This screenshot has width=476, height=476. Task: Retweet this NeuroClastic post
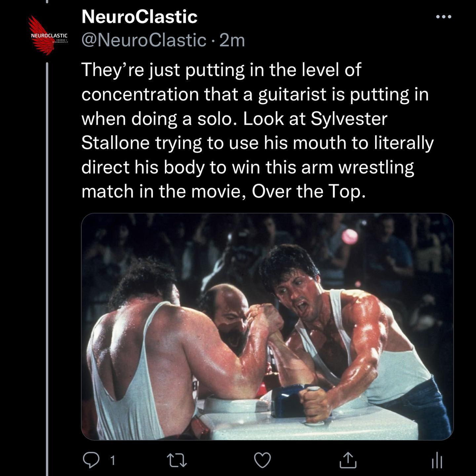tap(177, 460)
